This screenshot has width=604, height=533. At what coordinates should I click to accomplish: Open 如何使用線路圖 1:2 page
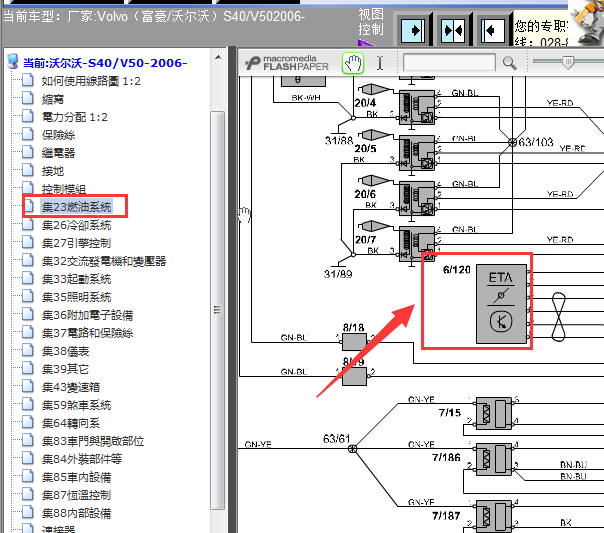(91, 81)
